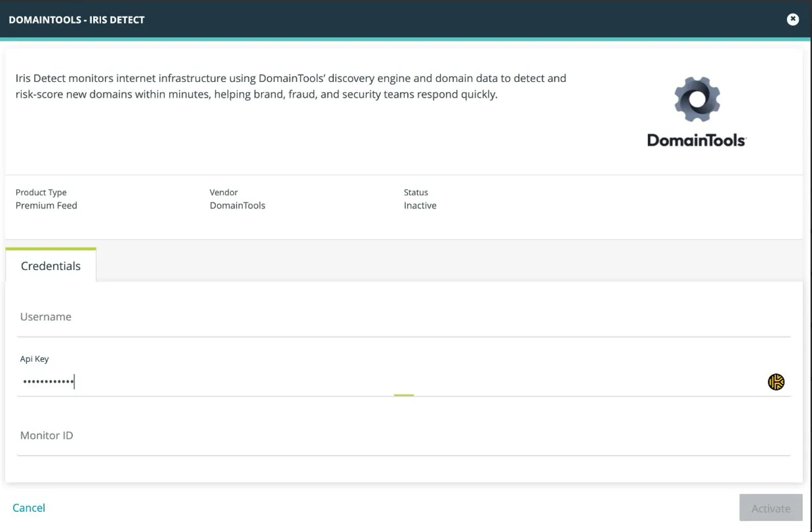Click the Iris Detect description paragraph

(x=291, y=86)
